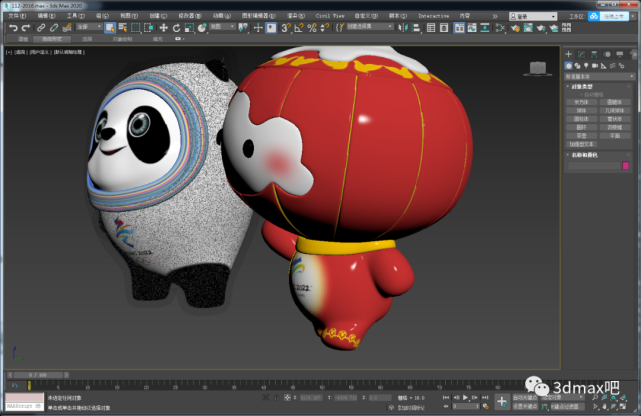
Task: Click the Mirror tool icon
Action: (403, 28)
